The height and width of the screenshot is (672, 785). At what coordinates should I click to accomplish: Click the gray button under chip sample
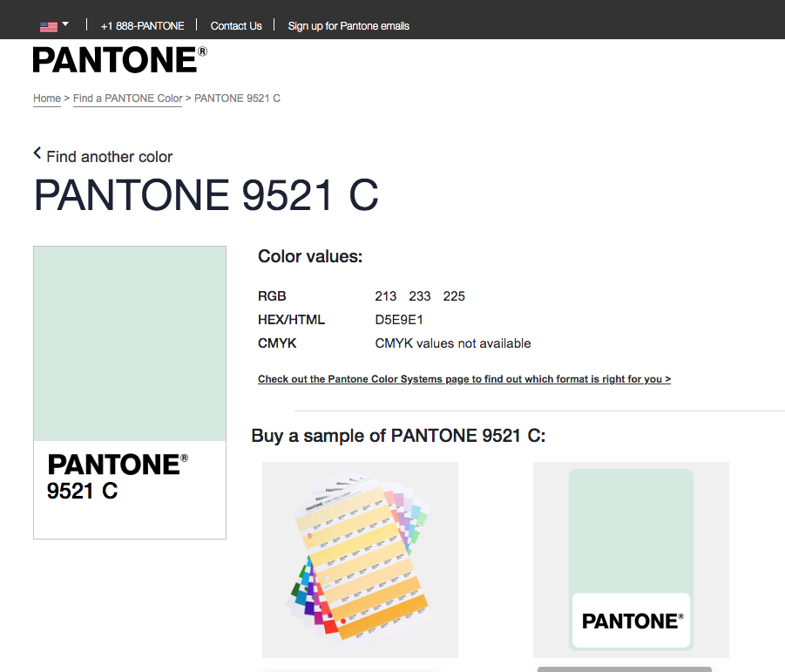625,669
